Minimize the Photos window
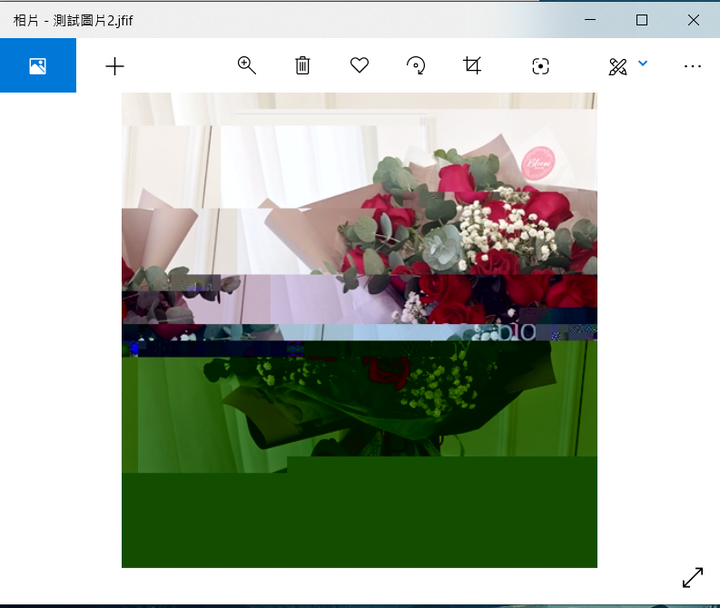Screen dimensions: 720x608 coord(590,20)
